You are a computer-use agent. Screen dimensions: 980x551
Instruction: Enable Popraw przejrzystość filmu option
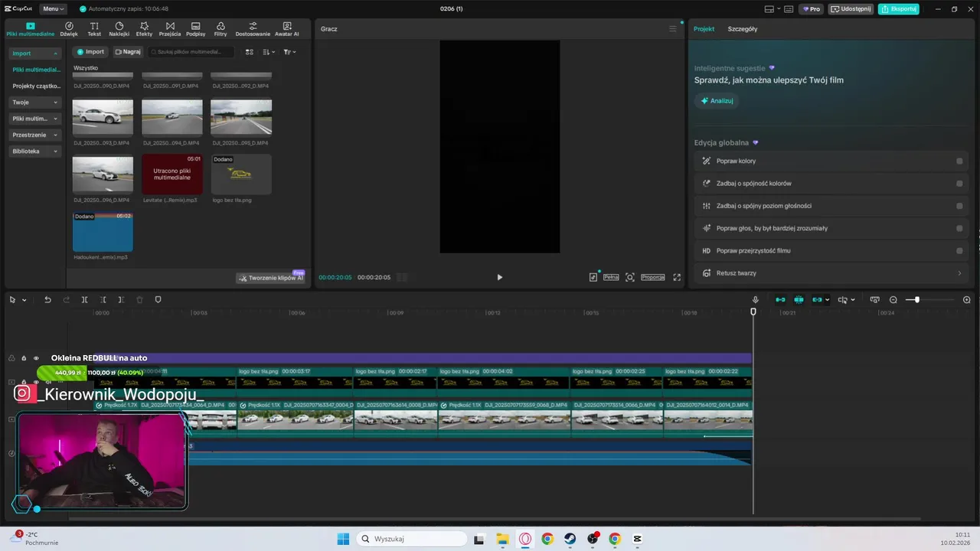(959, 250)
